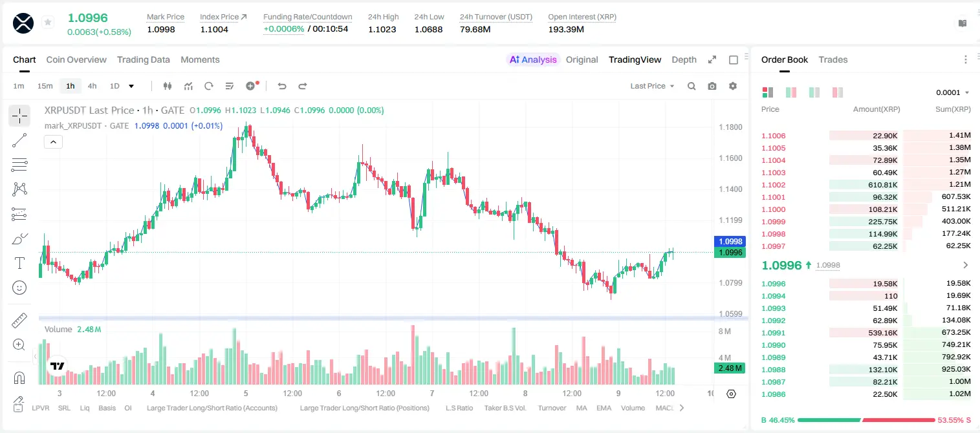The image size is (980, 433).
Task: Click the 1.1002 ask price row
Action: [866, 185]
